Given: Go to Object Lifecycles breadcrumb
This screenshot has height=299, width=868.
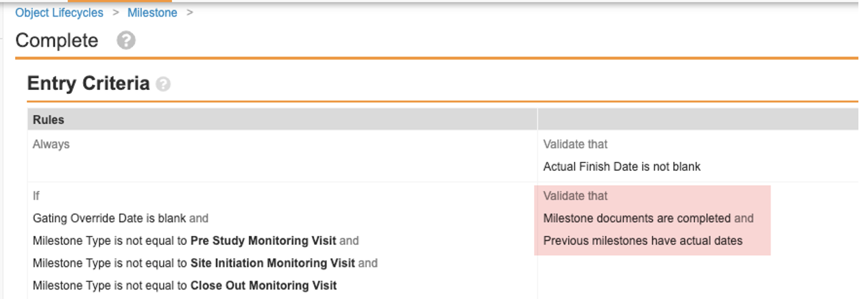Looking at the screenshot, I should pos(59,13).
